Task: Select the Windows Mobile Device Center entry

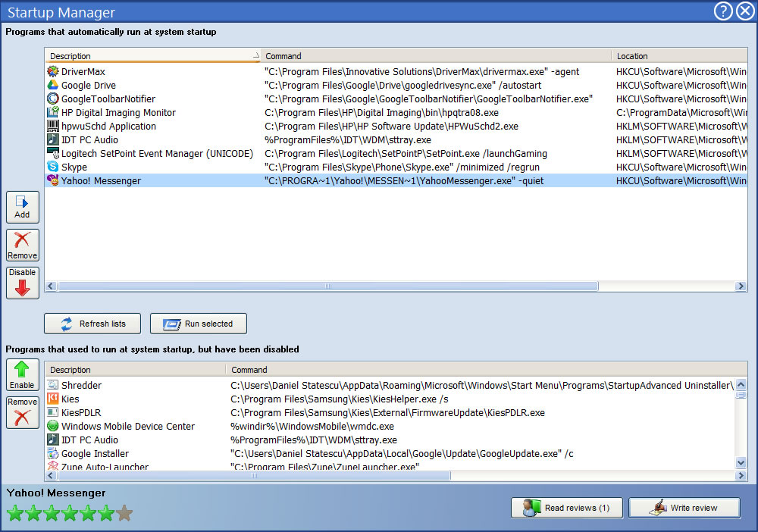Action: [x=128, y=426]
